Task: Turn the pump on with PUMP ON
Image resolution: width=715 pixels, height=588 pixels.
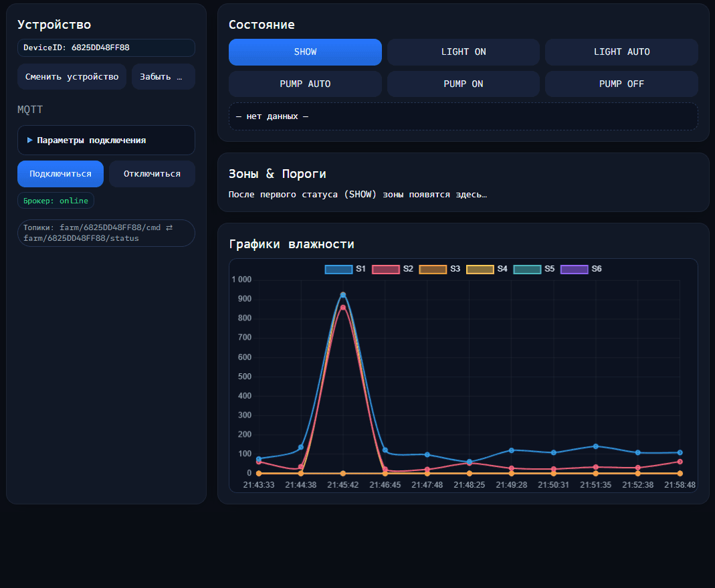Action: click(463, 84)
